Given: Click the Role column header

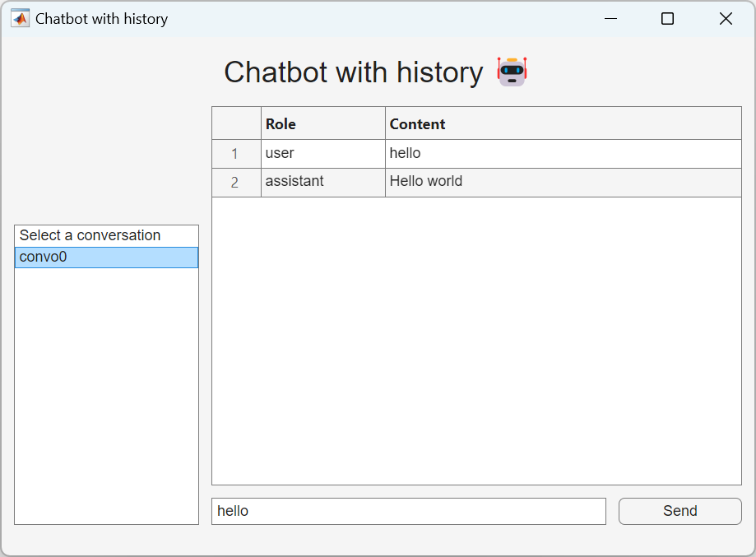Looking at the screenshot, I should point(322,123).
